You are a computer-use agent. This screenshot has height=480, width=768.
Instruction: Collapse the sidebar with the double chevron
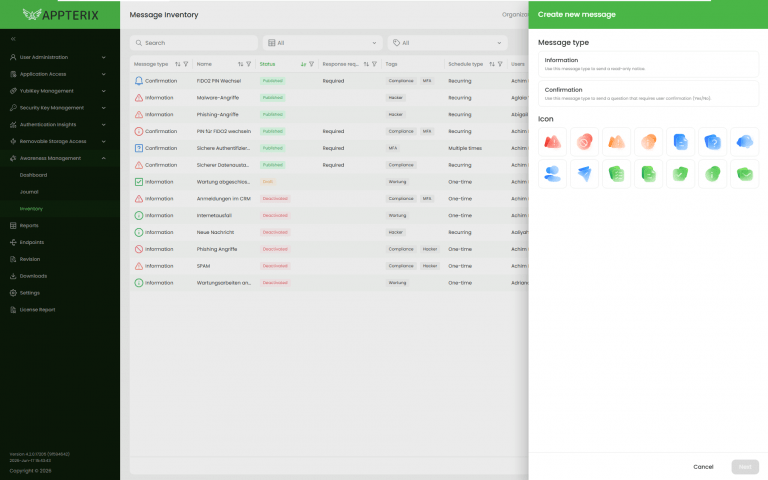coord(13,39)
